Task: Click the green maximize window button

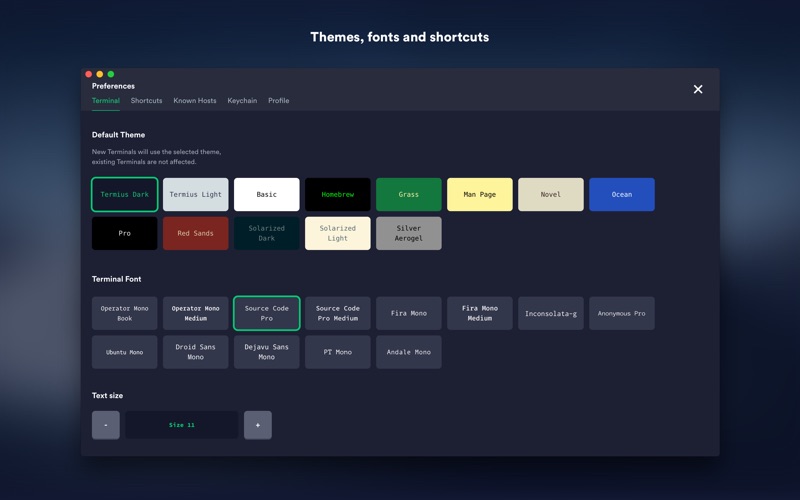Action: (x=111, y=74)
